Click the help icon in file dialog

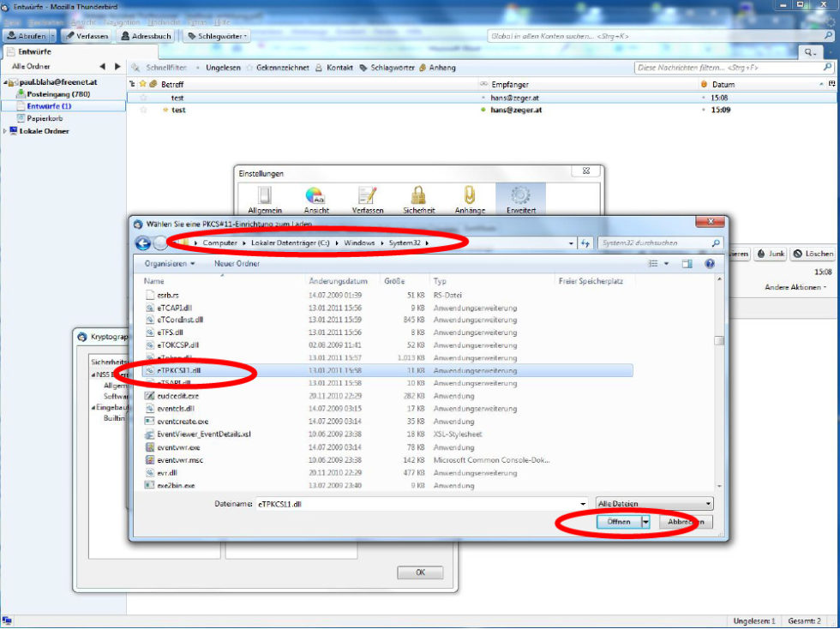click(x=709, y=264)
